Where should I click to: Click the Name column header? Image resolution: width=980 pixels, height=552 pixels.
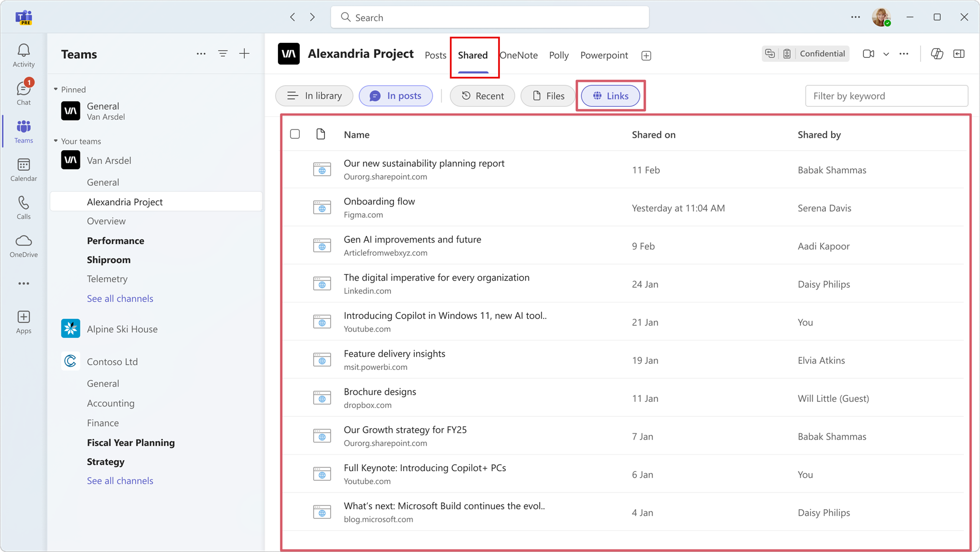tap(356, 135)
